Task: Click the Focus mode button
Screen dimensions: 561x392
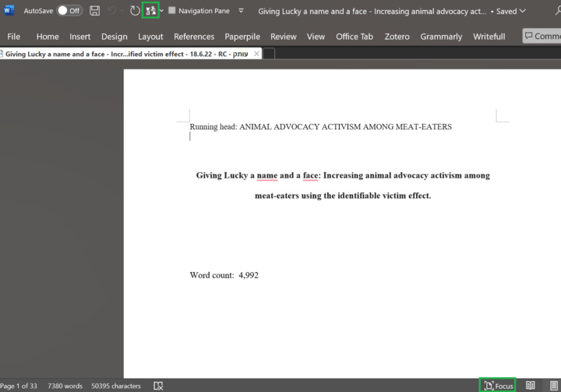Action: [498, 386]
